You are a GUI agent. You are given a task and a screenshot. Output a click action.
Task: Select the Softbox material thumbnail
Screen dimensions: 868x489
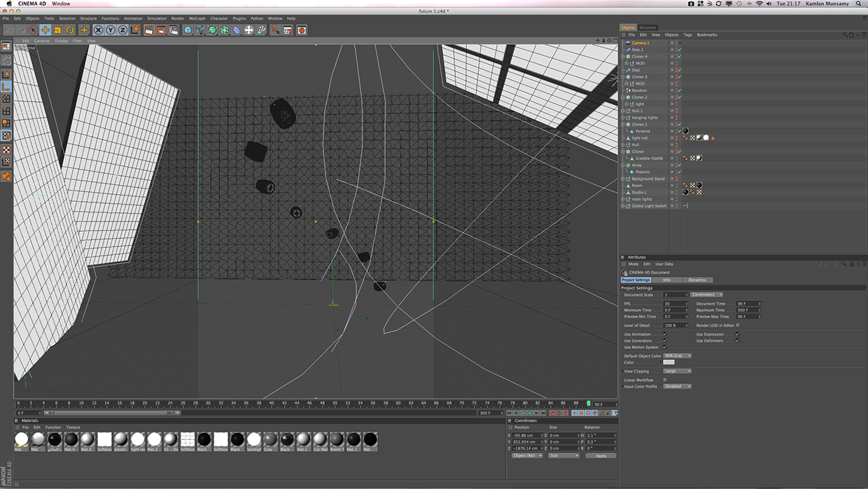tap(104, 439)
